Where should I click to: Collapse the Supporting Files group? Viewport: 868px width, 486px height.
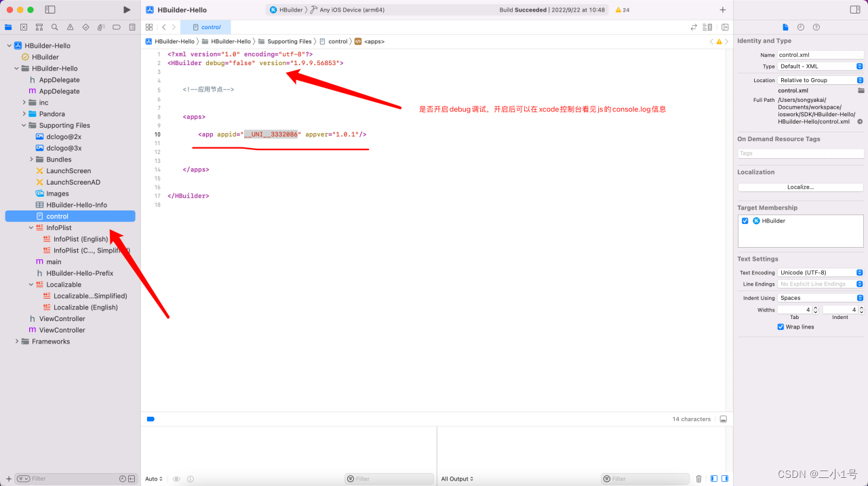(x=24, y=126)
